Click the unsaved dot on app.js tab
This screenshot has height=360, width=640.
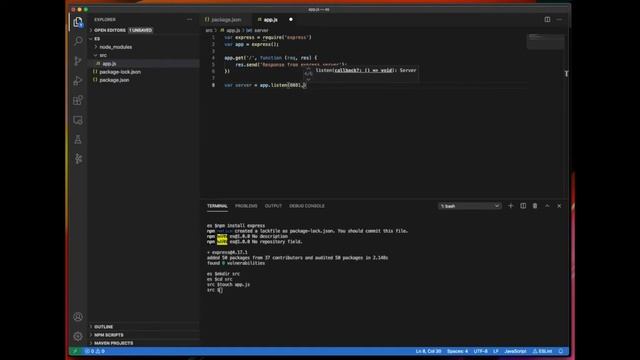(291, 20)
